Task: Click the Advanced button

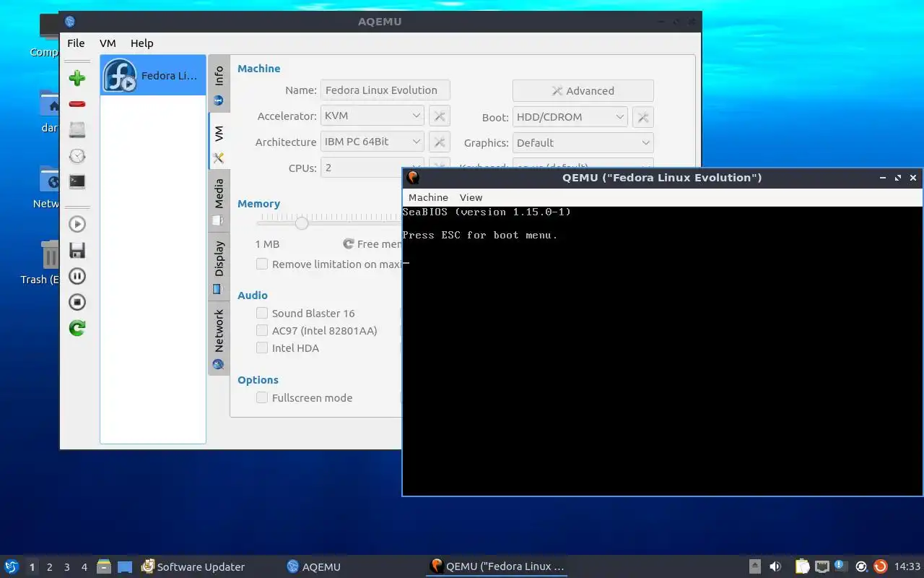Action: coord(583,91)
